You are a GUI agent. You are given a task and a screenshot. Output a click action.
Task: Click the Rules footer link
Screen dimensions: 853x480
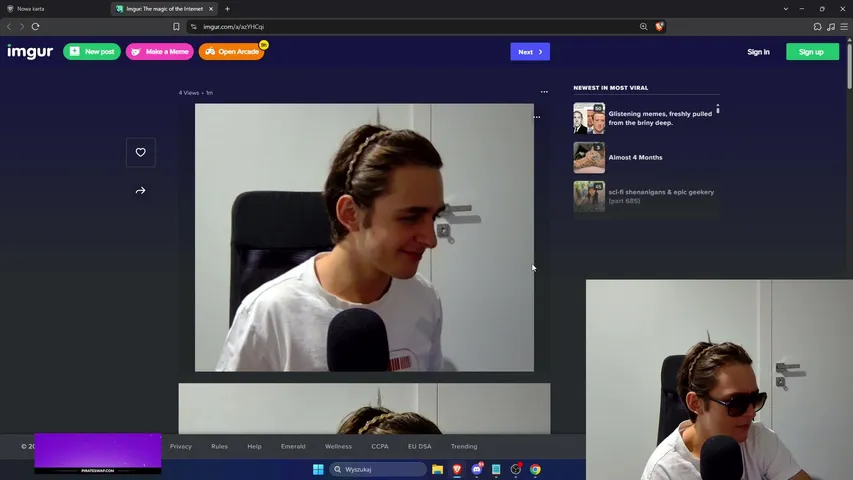(219, 446)
